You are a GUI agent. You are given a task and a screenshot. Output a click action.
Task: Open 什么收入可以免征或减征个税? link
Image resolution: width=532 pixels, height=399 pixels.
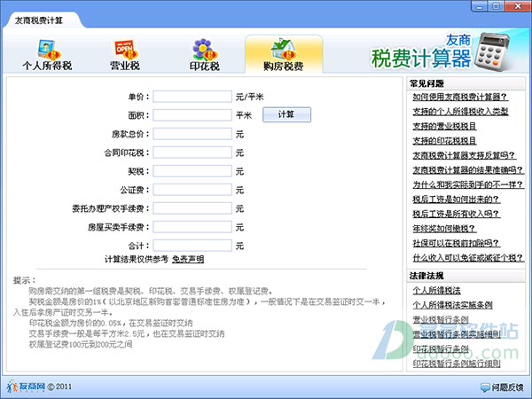(x=468, y=258)
